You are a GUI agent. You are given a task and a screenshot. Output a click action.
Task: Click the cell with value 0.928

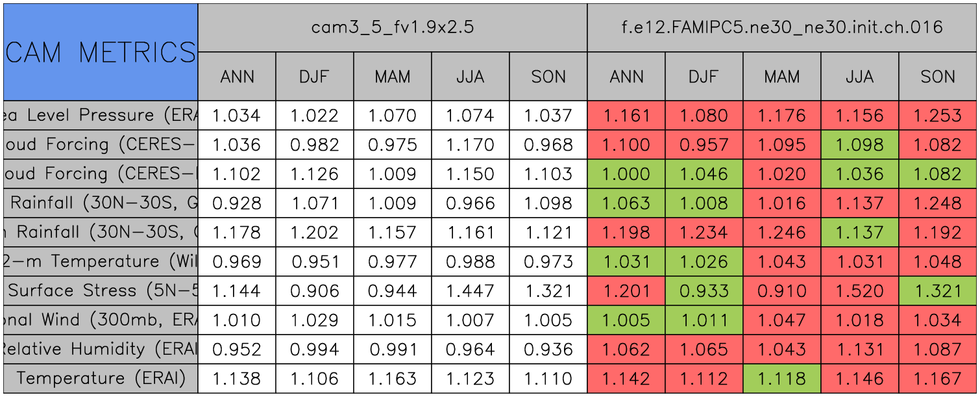(x=237, y=203)
